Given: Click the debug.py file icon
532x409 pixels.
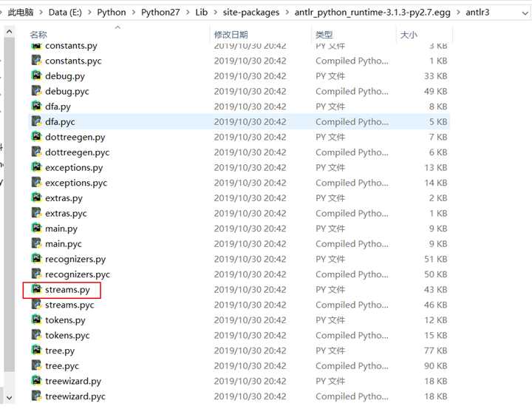Looking at the screenshot, I should (x=36, y=75).
